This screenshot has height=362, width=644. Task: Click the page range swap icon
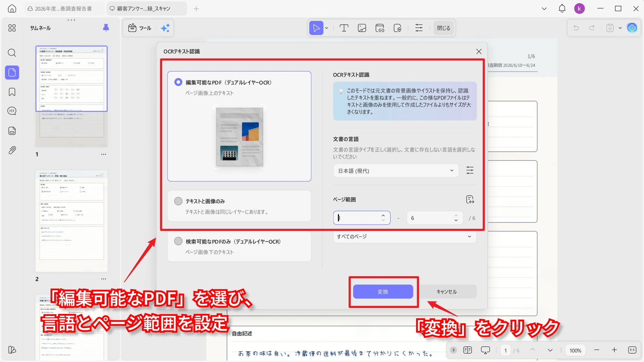tap(470, 199)
